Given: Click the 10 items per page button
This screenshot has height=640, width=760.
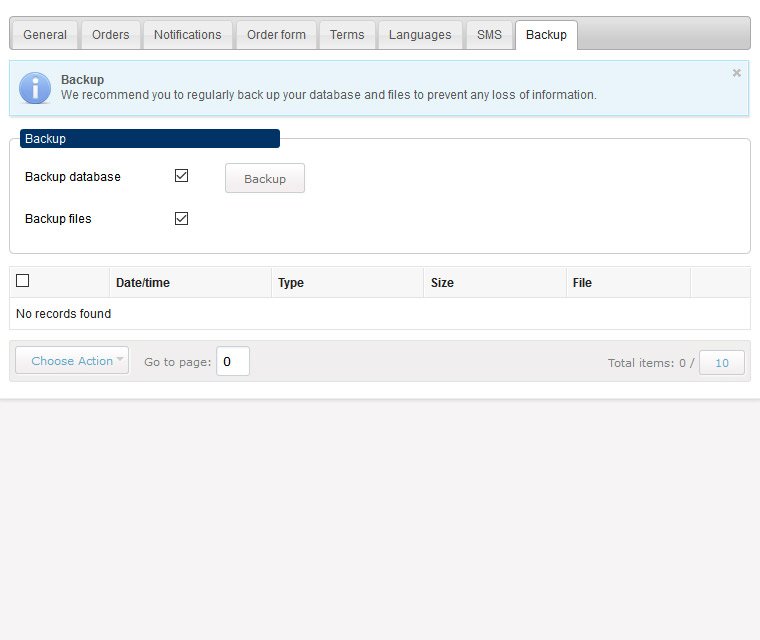Looking at the screenshot, I should [x=722, y=363].
